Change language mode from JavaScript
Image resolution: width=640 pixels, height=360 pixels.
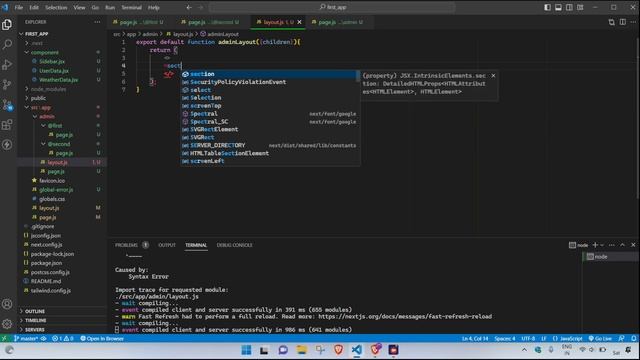click(571, 338)
